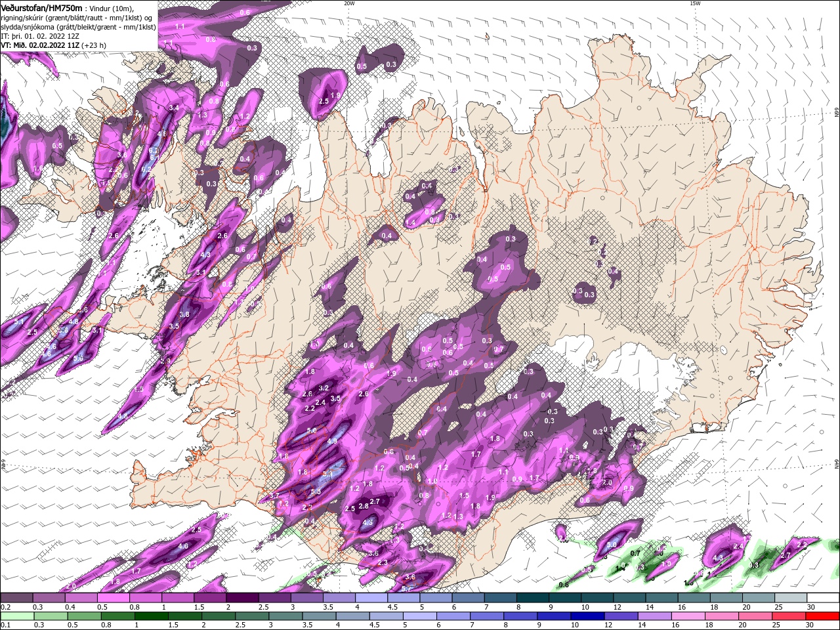Screen dimensions: 840x630
Task: Click the 3.8 precipitation value on map
Action: pyautogui.click(x=184, y=315)
